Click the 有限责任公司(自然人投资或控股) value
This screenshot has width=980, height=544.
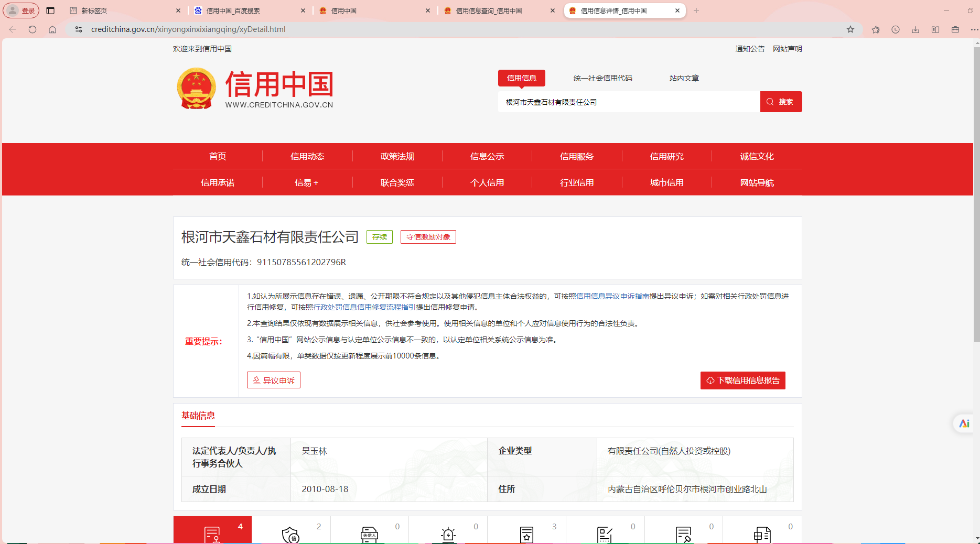pos(669,451)
